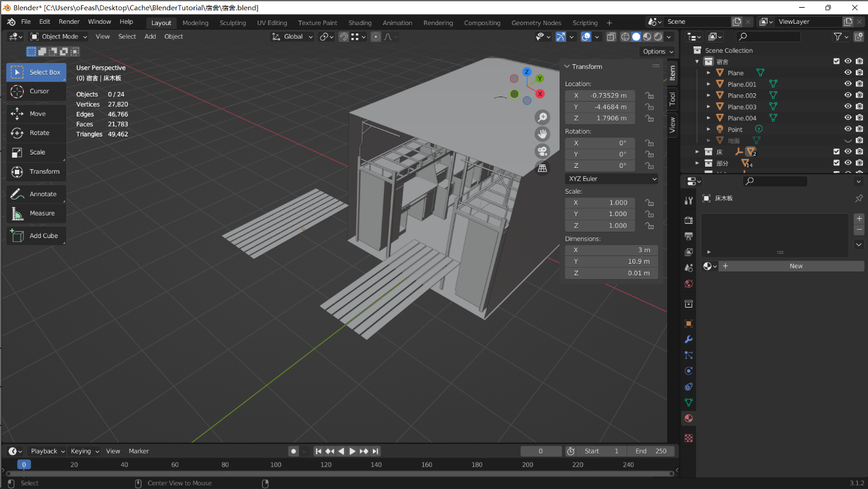Screen dimensions: 868x489
Task: Activate the Measure tool
Action: tap(36, 214)
